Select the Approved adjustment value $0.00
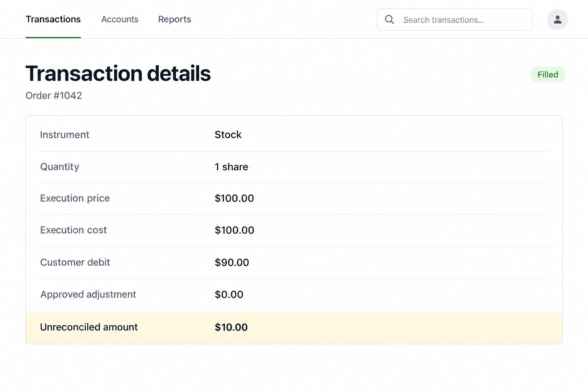This screenshot has width=588, height=392. (x=229, y=294)
